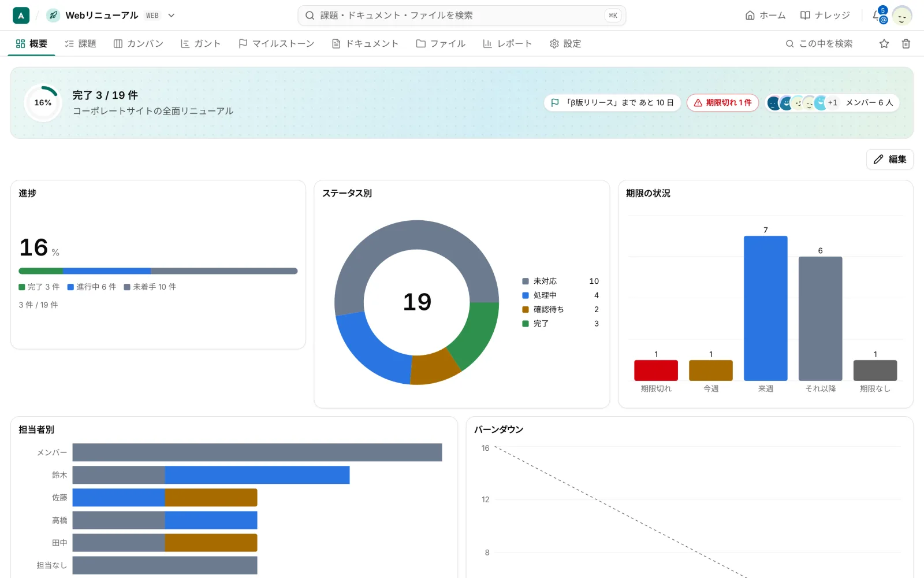Open the メンバー 6 人 members list
The height and width of the screenshot is (578, 924).
coord(832,102)
